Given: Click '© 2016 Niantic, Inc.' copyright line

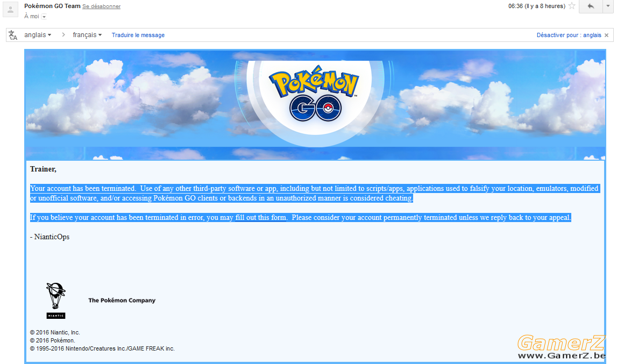Looking at the screenshot, I should pyautogui.click(x=55, y=332).
